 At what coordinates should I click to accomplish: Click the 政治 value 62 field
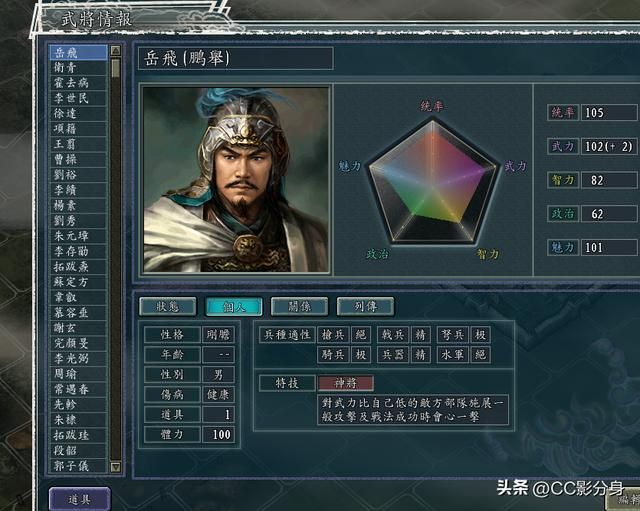[x=609, y=214]
